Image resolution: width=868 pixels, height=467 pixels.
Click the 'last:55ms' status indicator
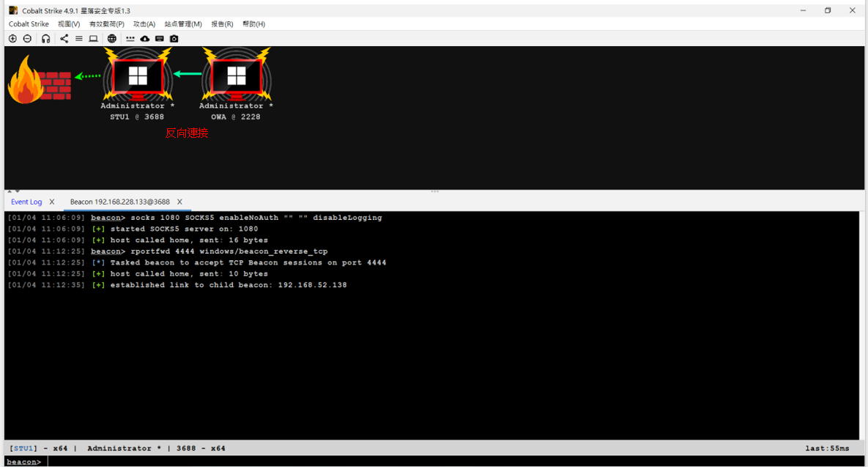(827, 448)
